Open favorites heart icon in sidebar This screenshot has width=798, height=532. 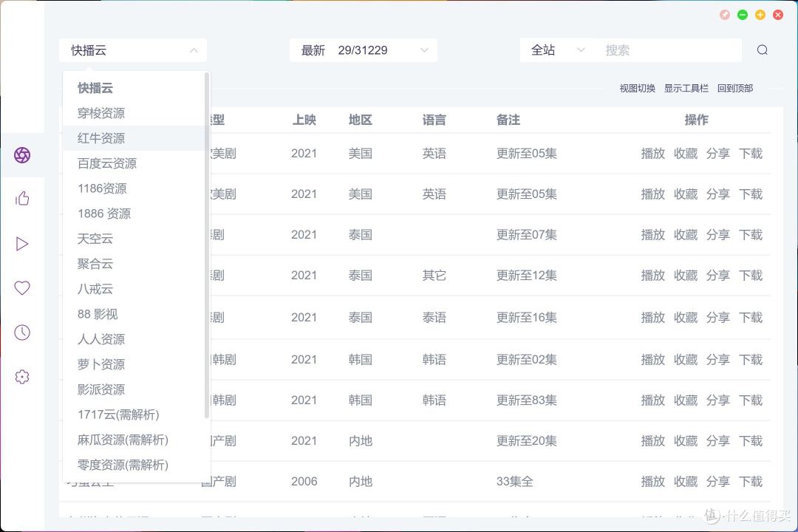22,288
